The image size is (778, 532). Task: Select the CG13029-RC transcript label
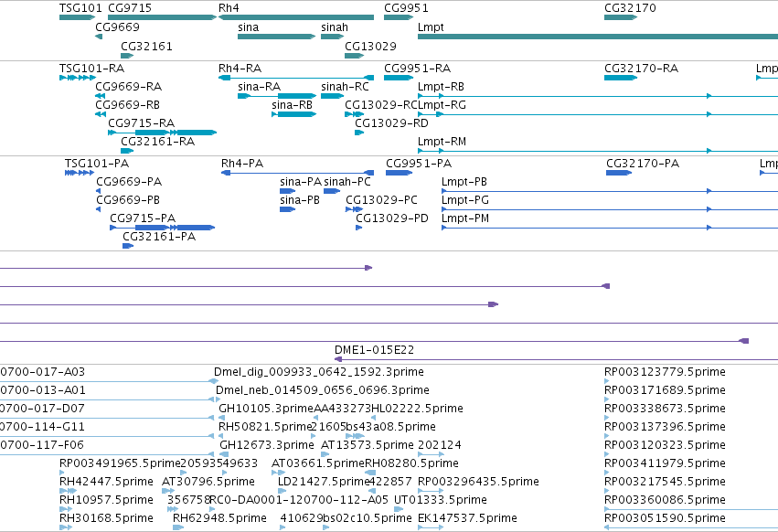(381, 105)
